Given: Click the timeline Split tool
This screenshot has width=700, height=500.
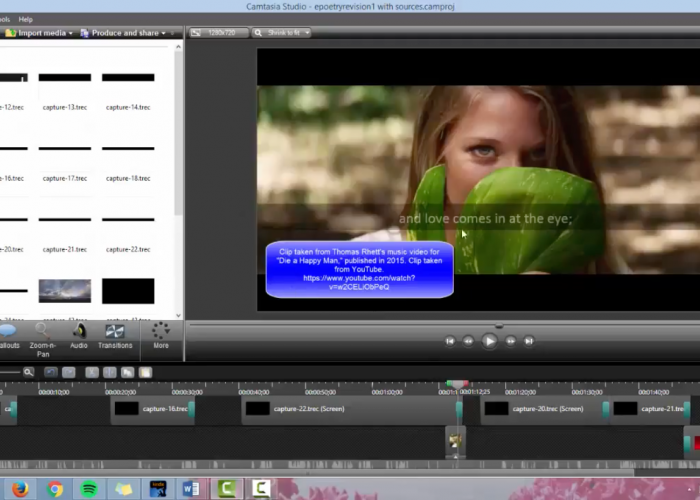Looking at the screenshot, I should click(110, 372).
